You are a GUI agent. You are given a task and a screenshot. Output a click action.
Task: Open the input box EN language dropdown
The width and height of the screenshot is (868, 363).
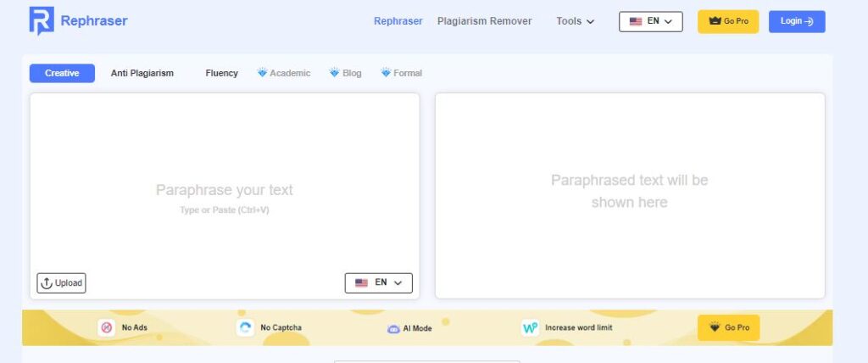click(x=379, y=282)
